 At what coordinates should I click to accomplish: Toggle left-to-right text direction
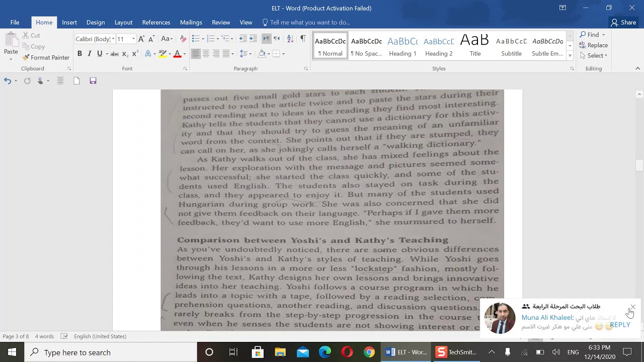pyautogui.click(x=267, y=39)
